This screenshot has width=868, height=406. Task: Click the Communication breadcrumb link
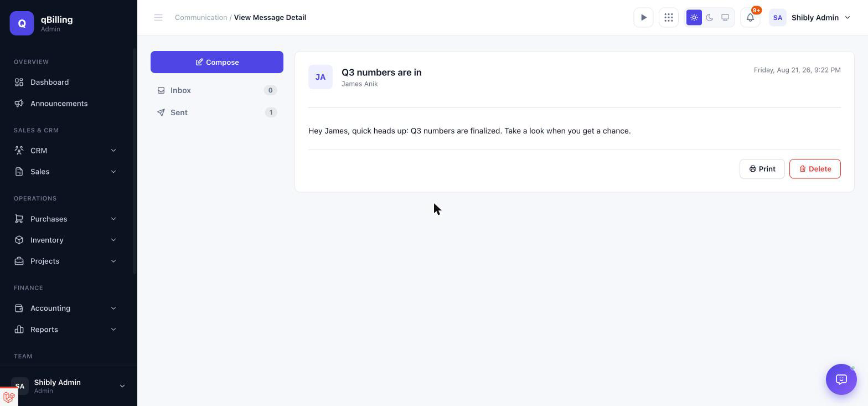(x=201, y=18)
